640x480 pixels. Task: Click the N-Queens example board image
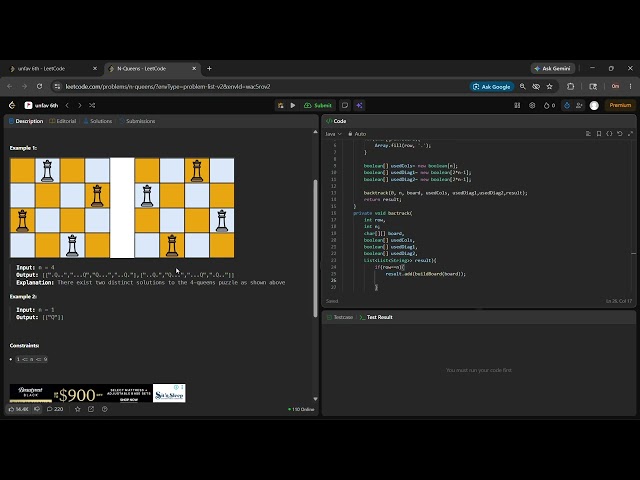(x=122, y=208)
